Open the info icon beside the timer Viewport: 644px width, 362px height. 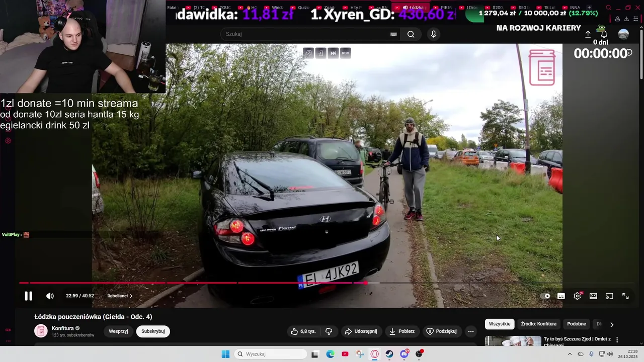[629, 53]
